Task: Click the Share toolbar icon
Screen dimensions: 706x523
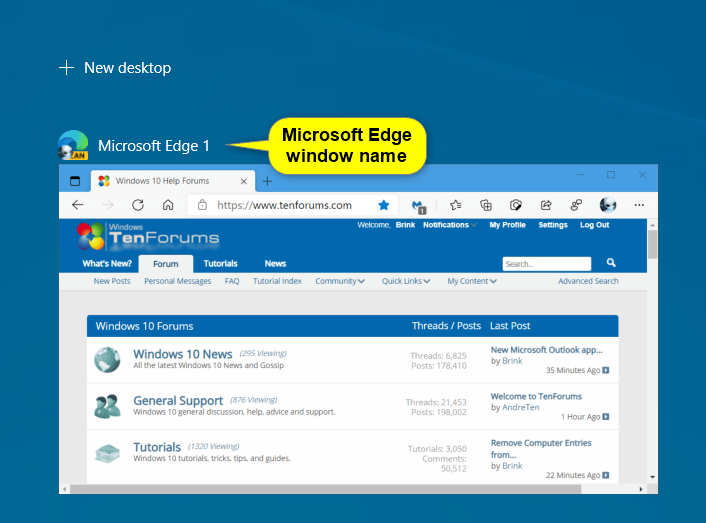Action: [x=546, y=205]
